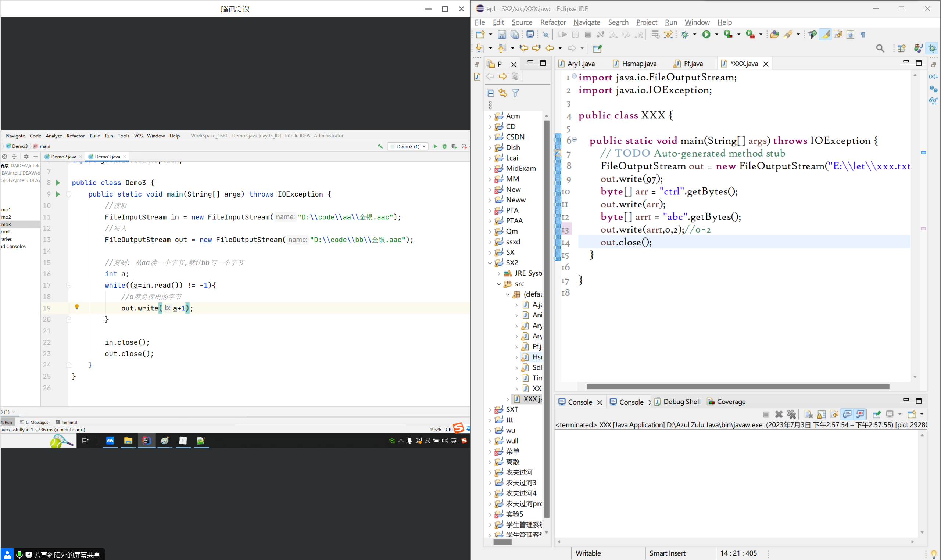Click the Remove All Terminated Launches icon
The width and height of the screenshot is (941, 560).
pos(791,414)
